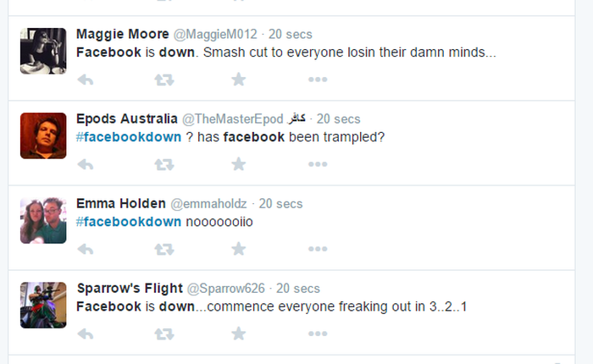
Task: Show more menu on Sparrow's Flight tweet
Action: tap(318, 334)
